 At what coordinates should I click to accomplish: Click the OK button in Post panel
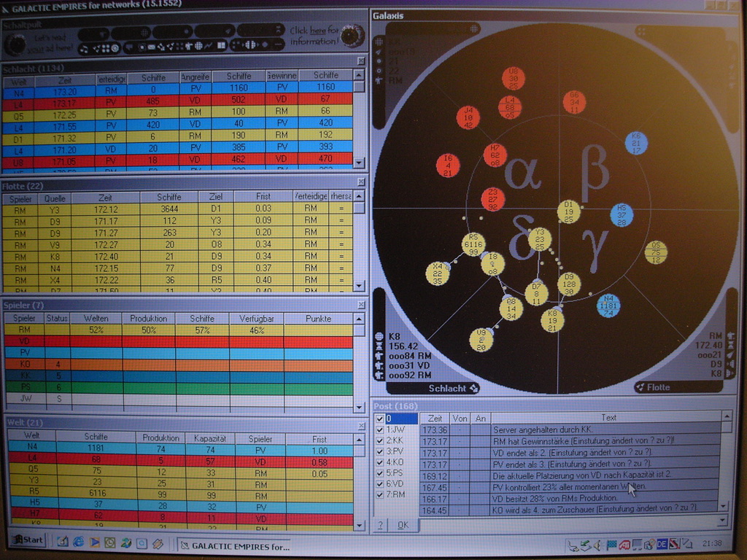(x=403, y=525)
